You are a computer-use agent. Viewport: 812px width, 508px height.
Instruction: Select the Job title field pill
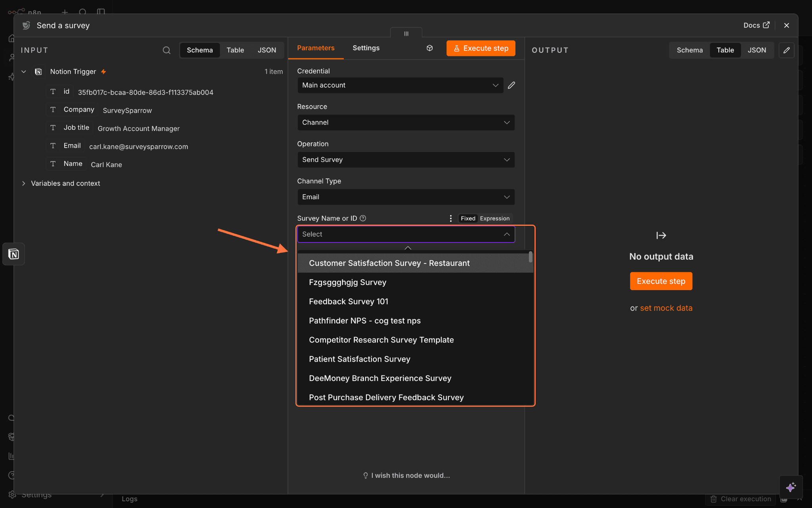pyautogui.click(x=69, y=128)
